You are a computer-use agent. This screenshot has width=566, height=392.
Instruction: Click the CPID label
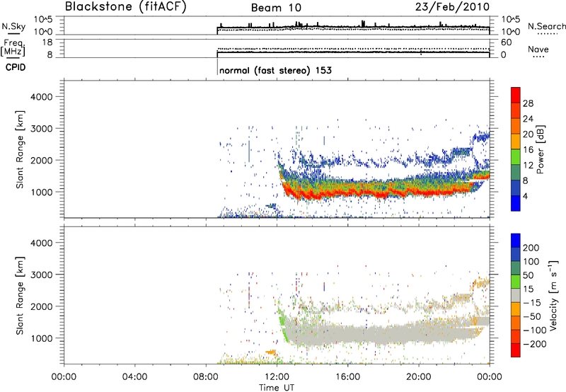[x=16, y=67]
